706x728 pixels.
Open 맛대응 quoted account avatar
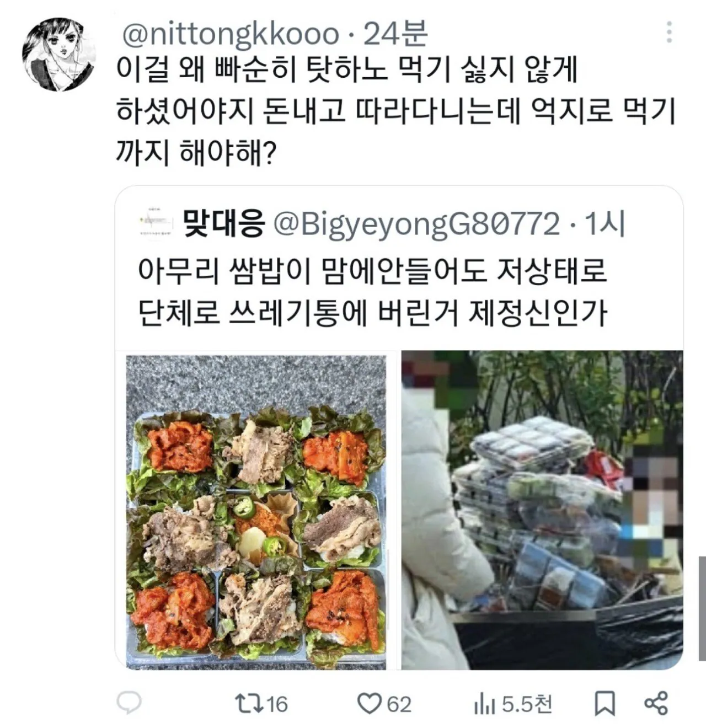pyautogui.click(x=156, y=222)
